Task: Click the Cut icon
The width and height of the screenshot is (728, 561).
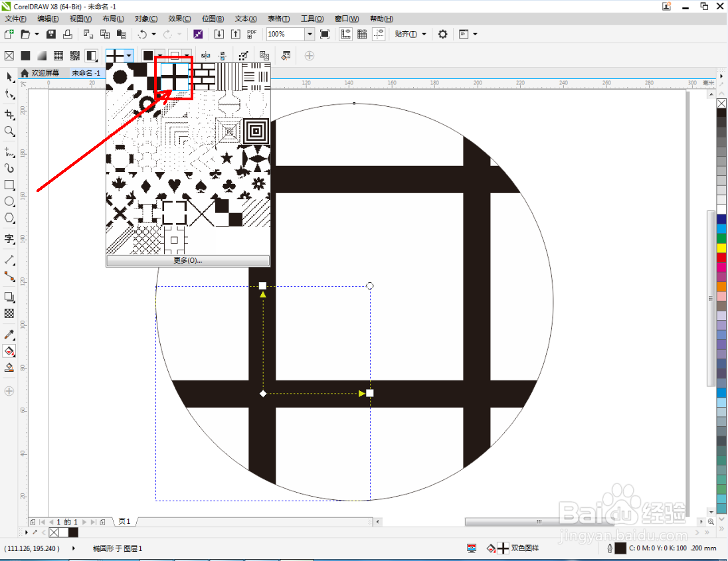Action: click(88, 34)
